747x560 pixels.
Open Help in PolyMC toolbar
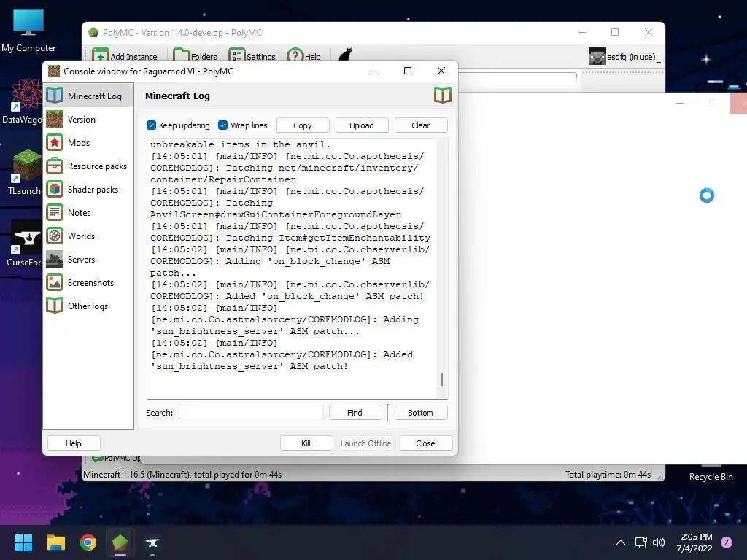(x=304, y=56)
